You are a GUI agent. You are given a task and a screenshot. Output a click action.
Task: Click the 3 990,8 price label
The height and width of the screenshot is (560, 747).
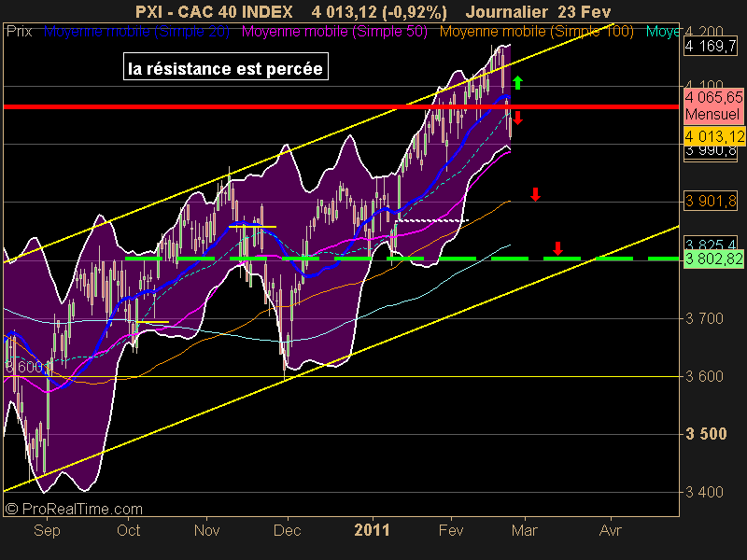[x=711, y=152]
